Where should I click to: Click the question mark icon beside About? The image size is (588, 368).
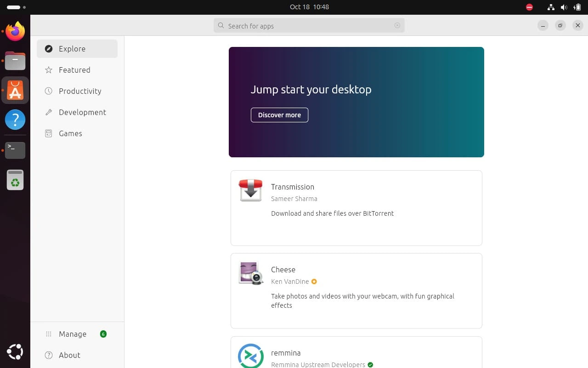(x=49, y=355)
